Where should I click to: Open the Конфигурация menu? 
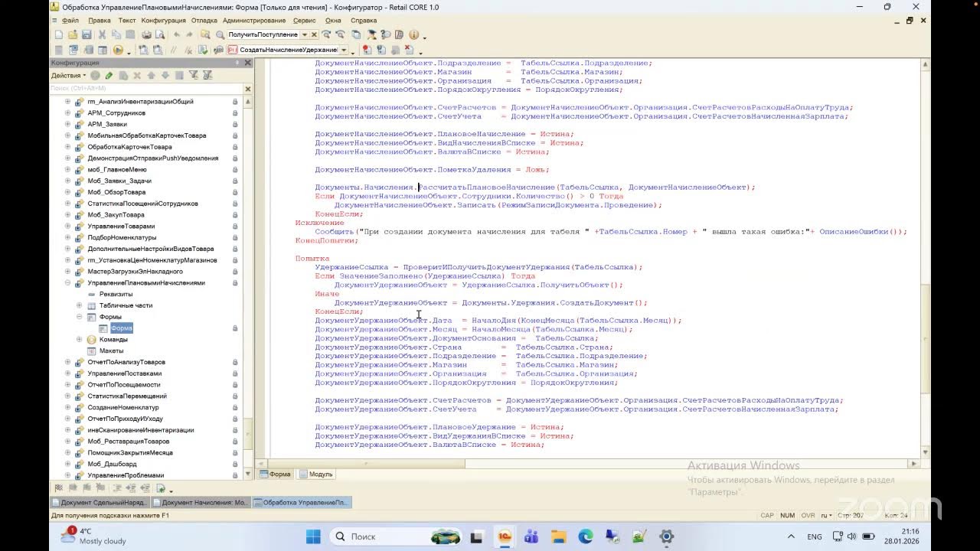pos(163,21)
